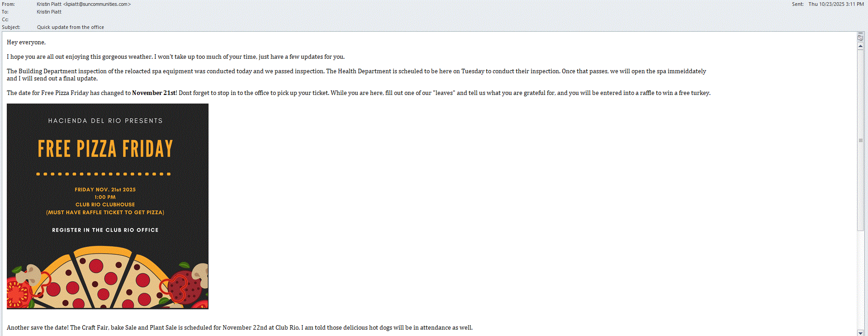Click the 'Cc:' header label
This screenshot has width=868, height=336.
5,19
